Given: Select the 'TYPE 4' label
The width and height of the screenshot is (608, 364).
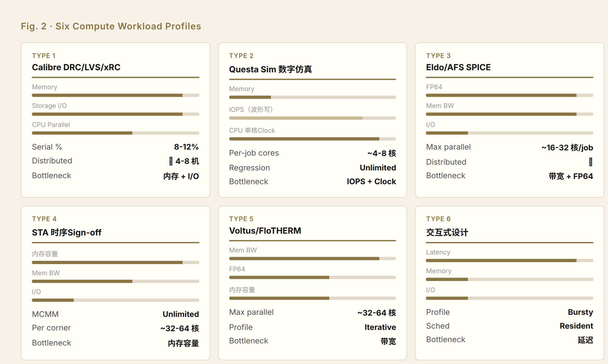Looking at the screenshot, I should tap(44, 219).
